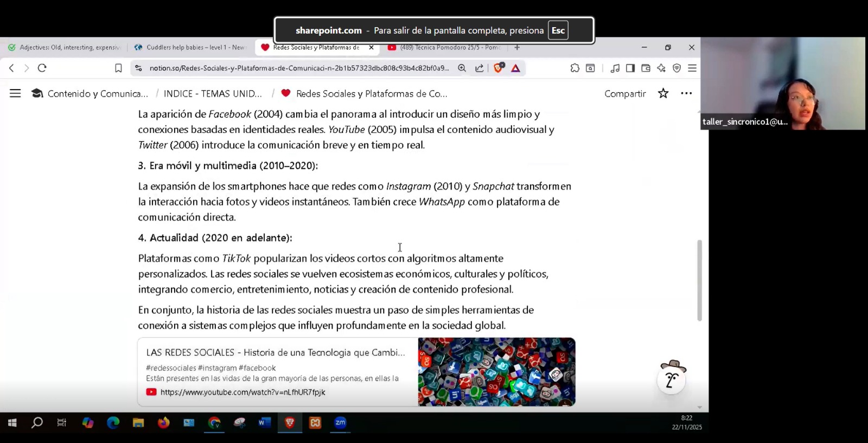Open the Notion sidebar hamburger menu
The image size is (868, 443).
(15, 93)
